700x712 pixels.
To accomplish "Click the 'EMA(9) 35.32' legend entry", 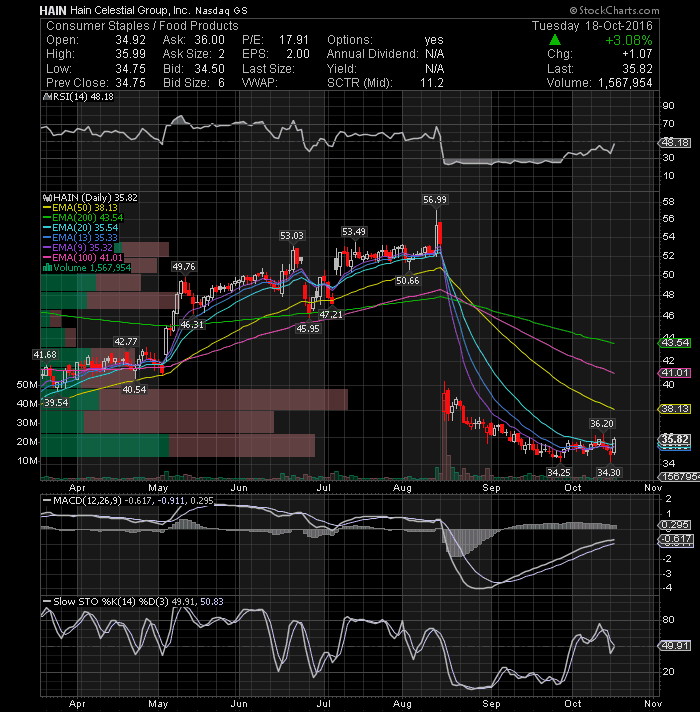I will [82, 247].
